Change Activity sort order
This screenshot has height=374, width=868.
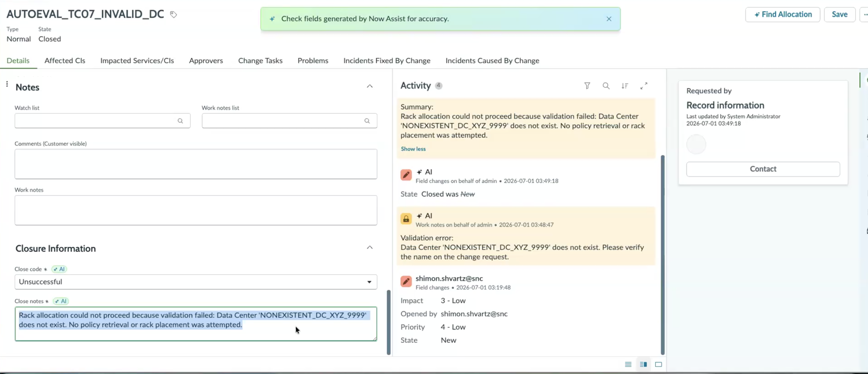click(625, 86)
